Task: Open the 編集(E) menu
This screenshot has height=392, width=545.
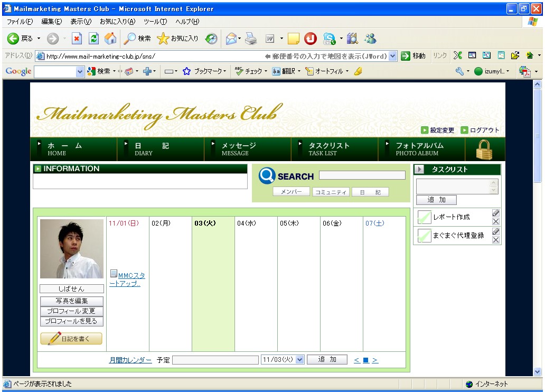Action: point(51,22)
